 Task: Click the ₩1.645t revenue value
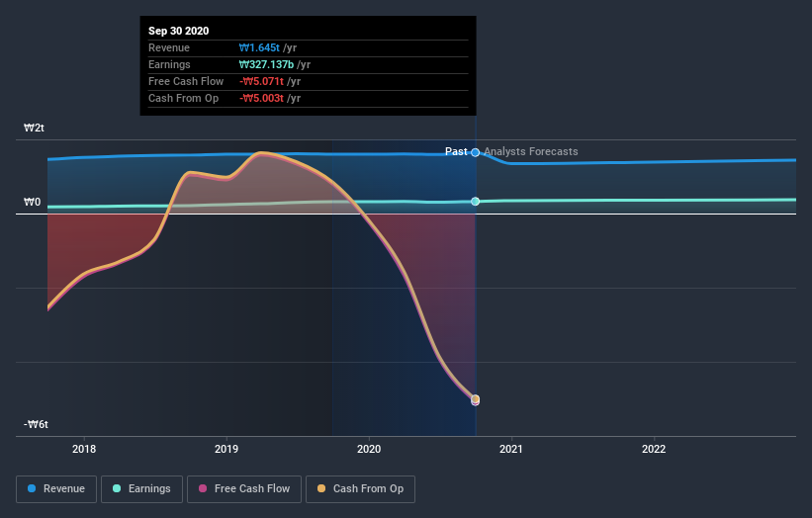click(x=259, y=47)
